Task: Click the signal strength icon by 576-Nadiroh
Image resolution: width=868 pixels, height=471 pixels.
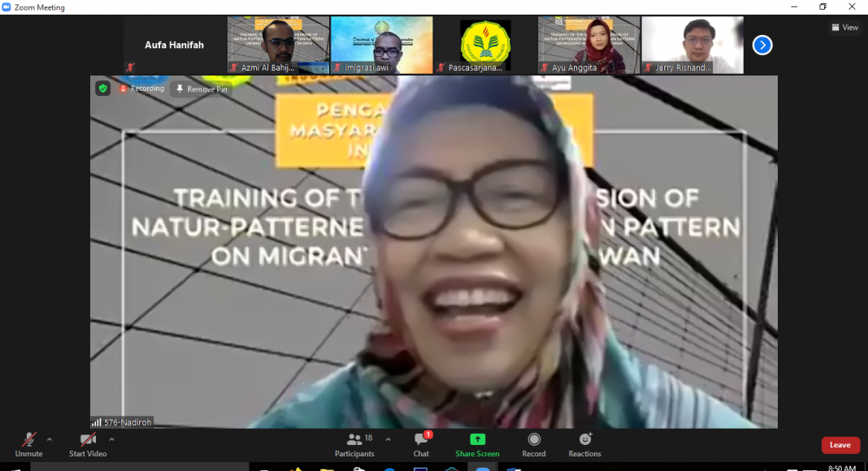Action: pos(97,422)
